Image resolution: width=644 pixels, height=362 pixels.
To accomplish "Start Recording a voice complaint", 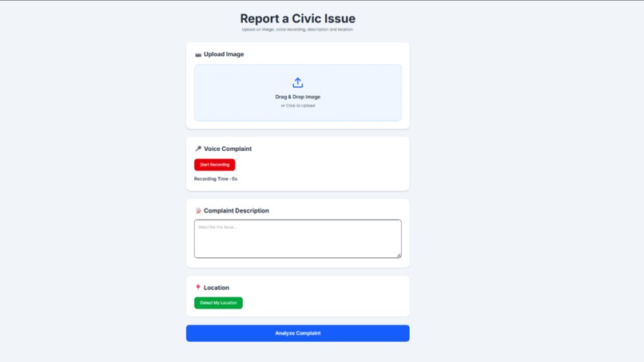I will 214,165.
